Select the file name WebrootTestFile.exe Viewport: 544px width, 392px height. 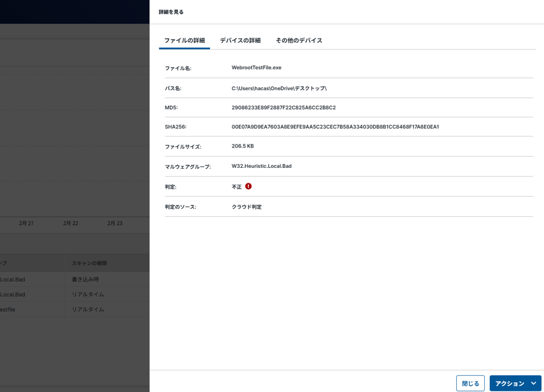pyautogui.click(x=256, y=68)
